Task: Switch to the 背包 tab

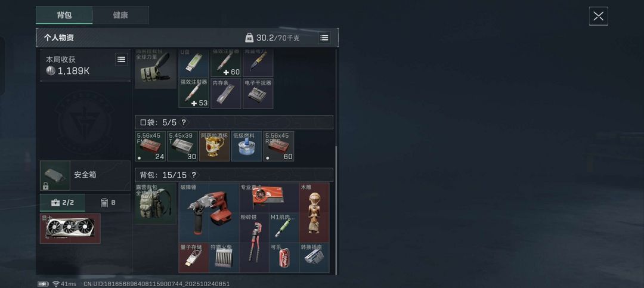Action: pyautogui.click(x=64, y=15)
